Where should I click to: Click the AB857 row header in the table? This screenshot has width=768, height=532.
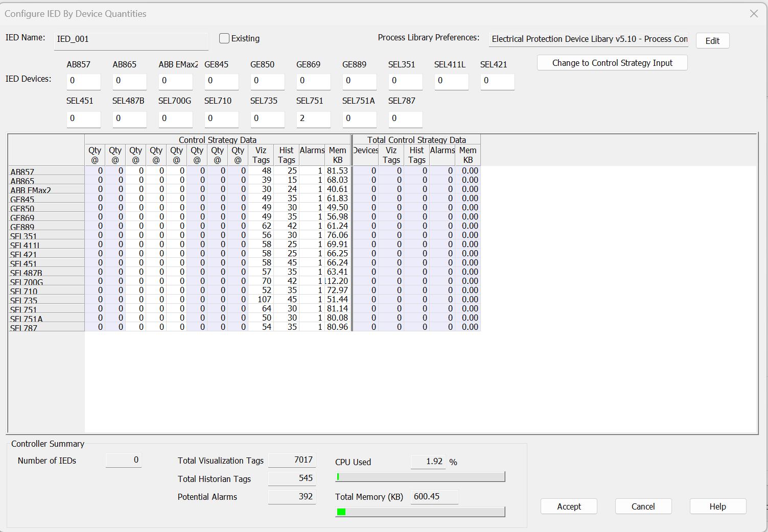pyautogui.click(x=46, y=171)
